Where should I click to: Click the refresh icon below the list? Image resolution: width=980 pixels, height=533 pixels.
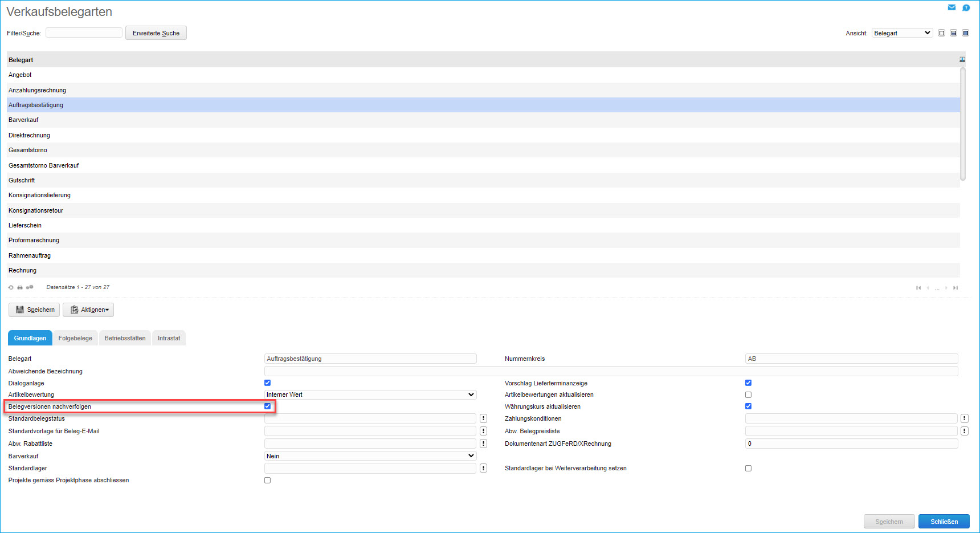pos(11,287)
